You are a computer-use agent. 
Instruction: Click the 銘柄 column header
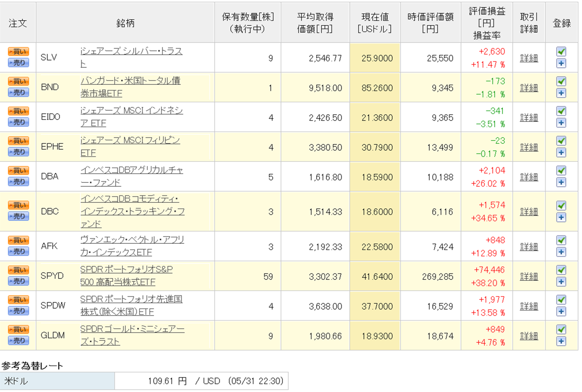click(x=125, y=23)
